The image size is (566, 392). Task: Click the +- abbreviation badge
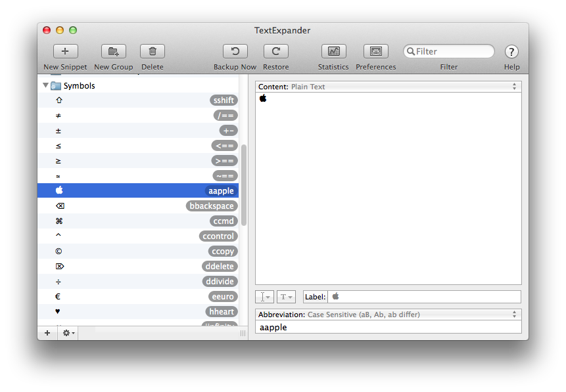pyautogui.click(x=229, y=131)
